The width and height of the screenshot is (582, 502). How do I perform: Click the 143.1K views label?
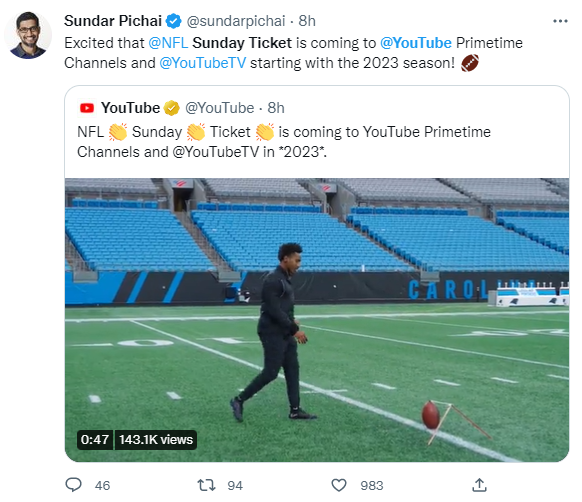click(x=156, y=440)
